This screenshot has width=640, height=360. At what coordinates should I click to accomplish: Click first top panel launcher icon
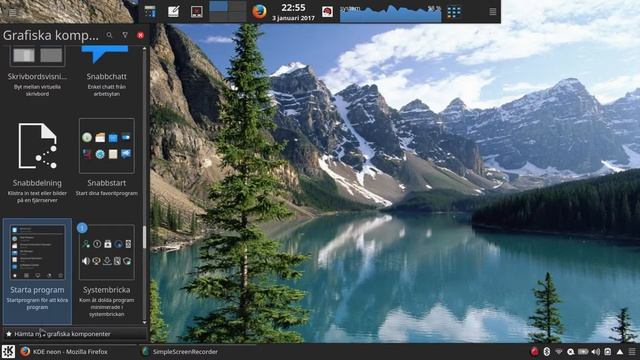pyautogui.click(x=150, y=11)
